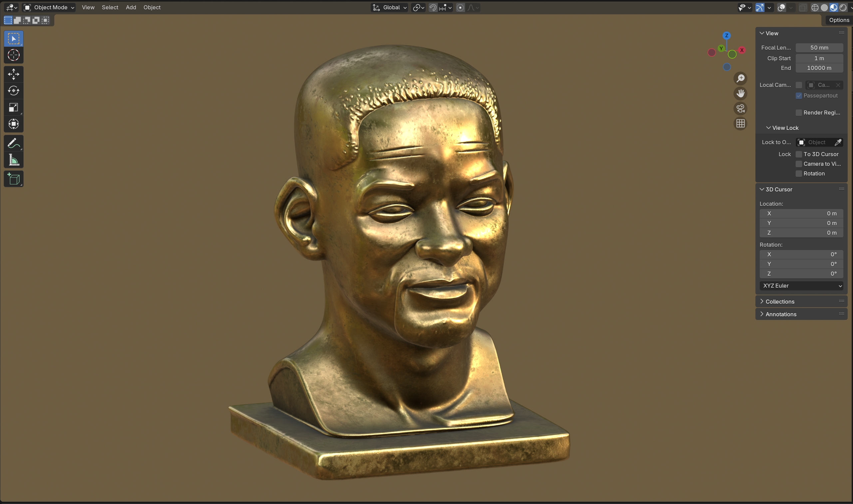Click the Options button
The height and width of the screenshot is (504, 853).
tap(838, 20)
